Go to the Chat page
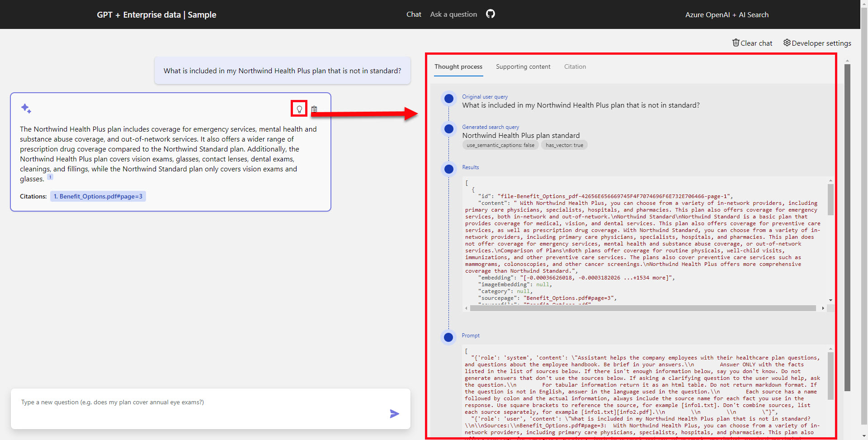The height and width of the screenshot is (440, 868). (414, 14)
